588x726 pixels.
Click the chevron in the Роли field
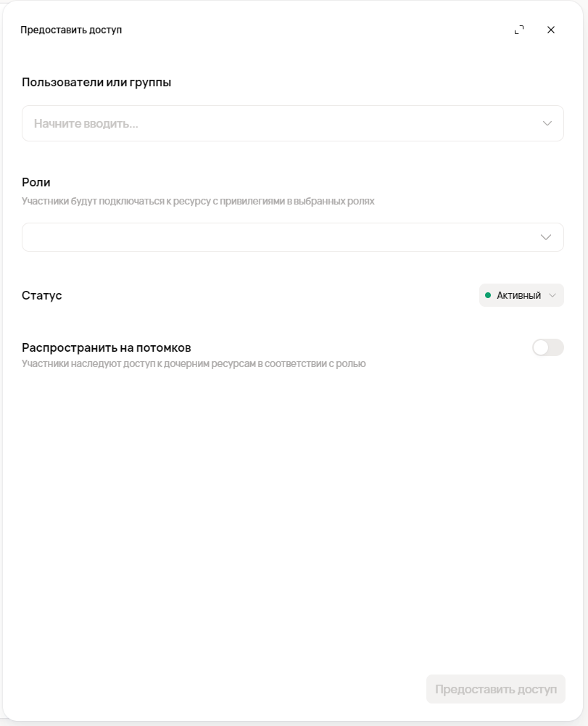(x=547, y=237)
